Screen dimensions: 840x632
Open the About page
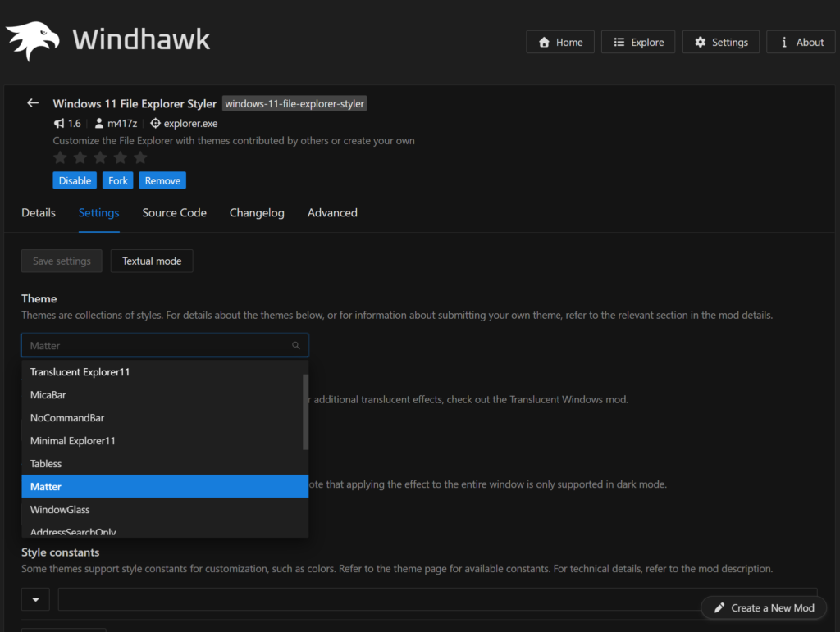pyautogui.click(x=801, y=42)
